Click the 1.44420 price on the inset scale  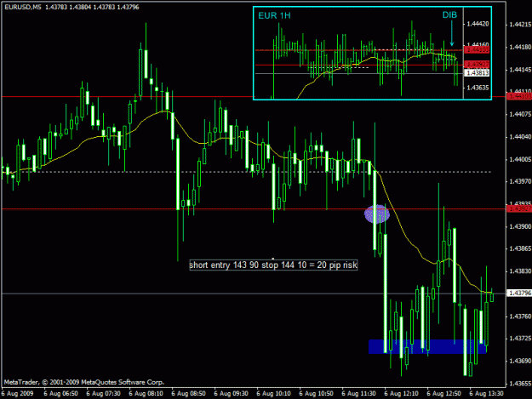(478, 24)
